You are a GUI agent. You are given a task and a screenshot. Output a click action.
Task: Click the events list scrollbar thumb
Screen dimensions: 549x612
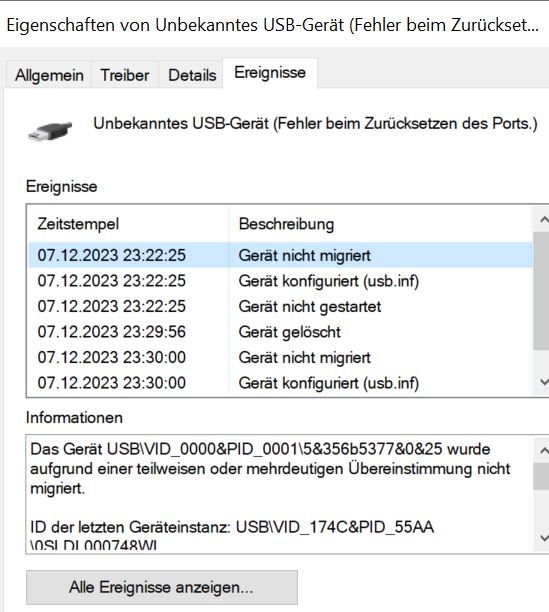coord(542,291)
